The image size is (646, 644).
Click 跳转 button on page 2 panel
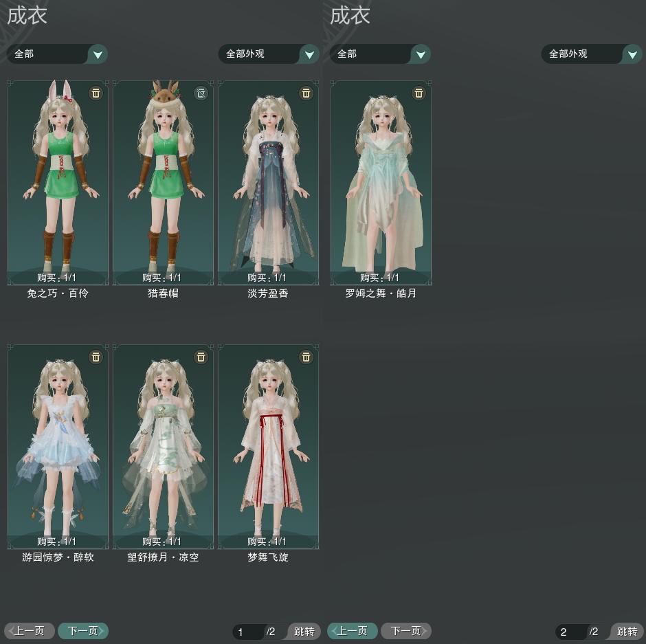pyautogui.click(x=627, y=631)
